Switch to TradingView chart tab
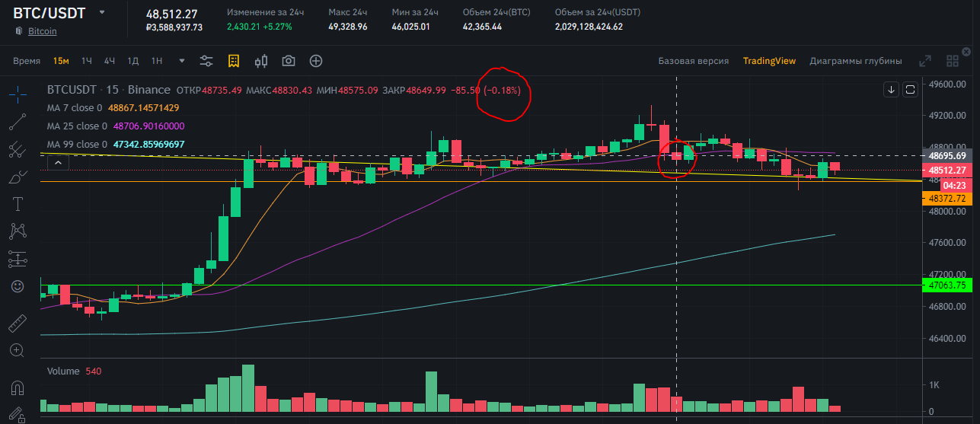Image resolution: width=980 pixels, height=424 pixels. tap(769, 61)
